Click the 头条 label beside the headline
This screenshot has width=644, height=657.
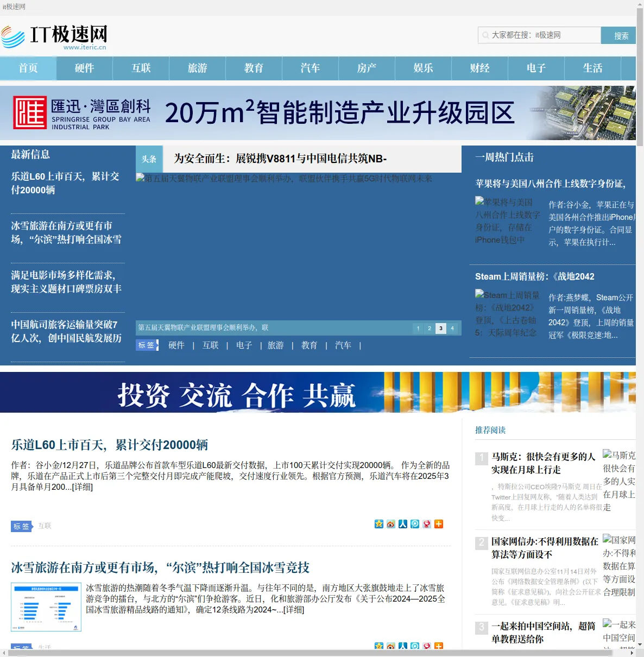[x=149, y=159]
